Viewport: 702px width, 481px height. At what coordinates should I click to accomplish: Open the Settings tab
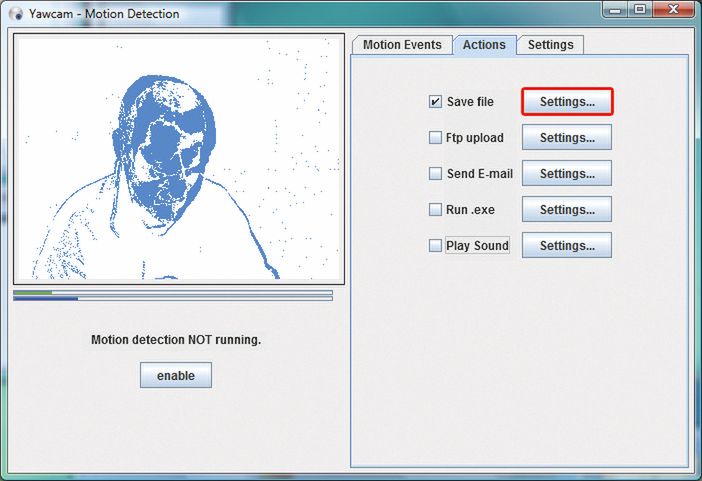[551, 45]
